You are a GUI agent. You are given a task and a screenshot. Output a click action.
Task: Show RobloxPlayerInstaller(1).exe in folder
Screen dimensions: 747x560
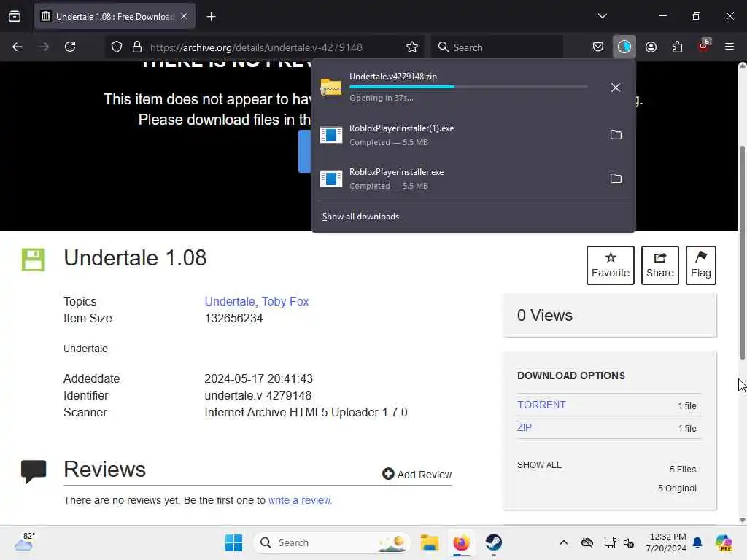pyautogui.click(x=616, y=135)
